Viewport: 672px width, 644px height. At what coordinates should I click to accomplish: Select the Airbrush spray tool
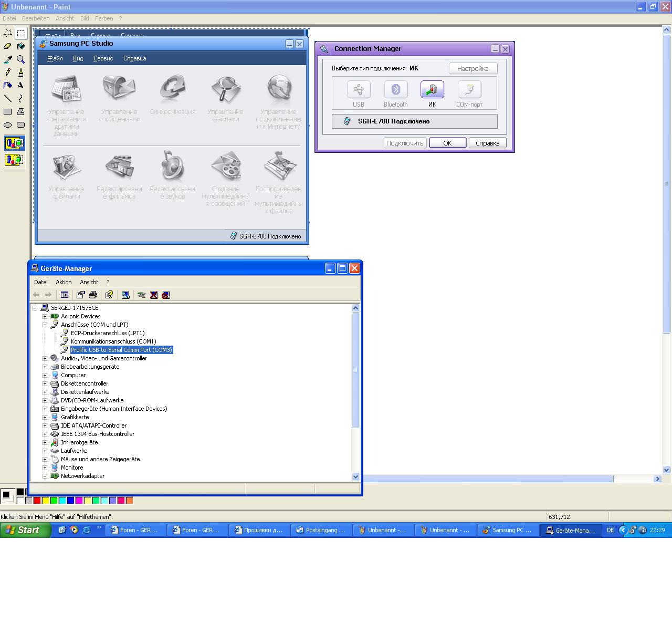pyautogui.click(x=8, y=85)
